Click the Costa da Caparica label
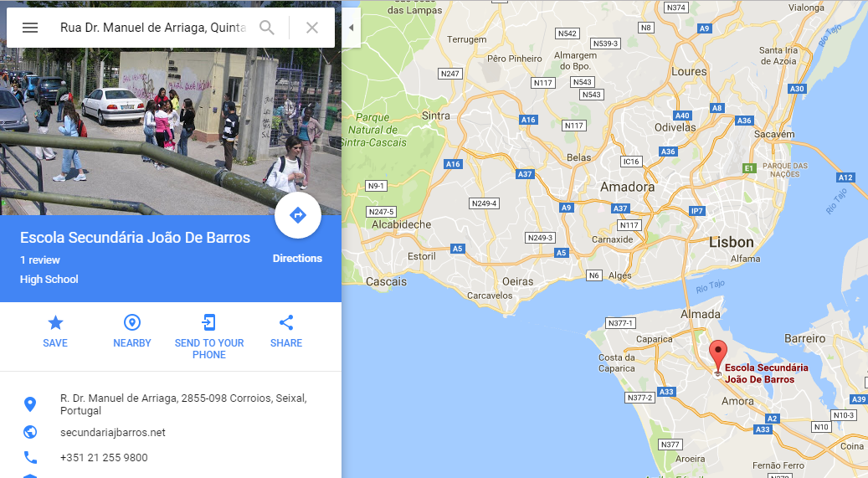This screenshot has height=478, width=868. tap(617, 362)
